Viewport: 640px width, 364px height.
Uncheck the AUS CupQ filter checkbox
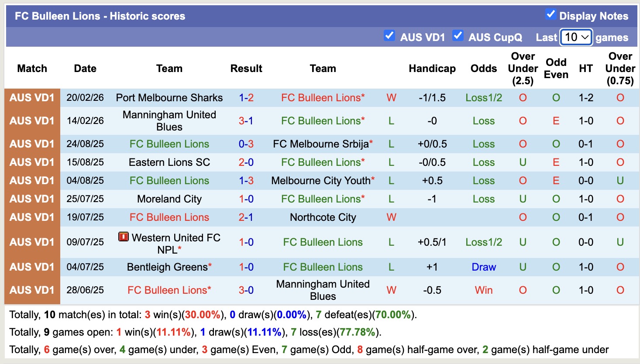point(458,36)
